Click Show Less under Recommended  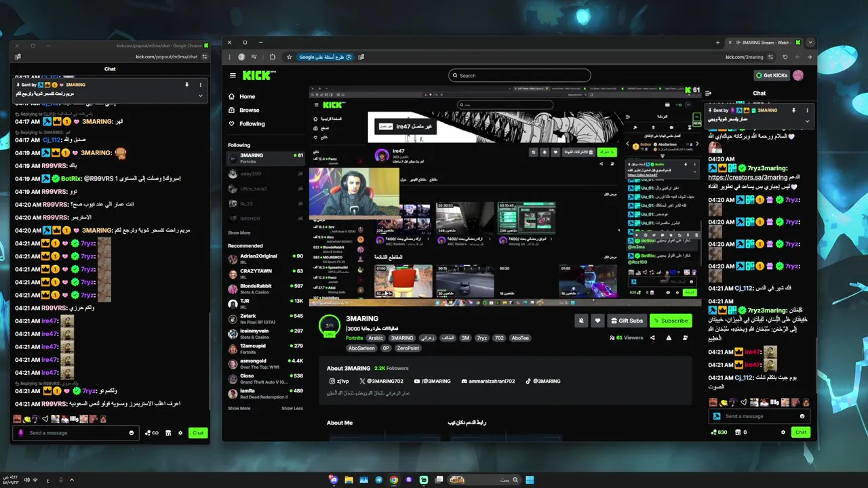(x=292, y=408)
